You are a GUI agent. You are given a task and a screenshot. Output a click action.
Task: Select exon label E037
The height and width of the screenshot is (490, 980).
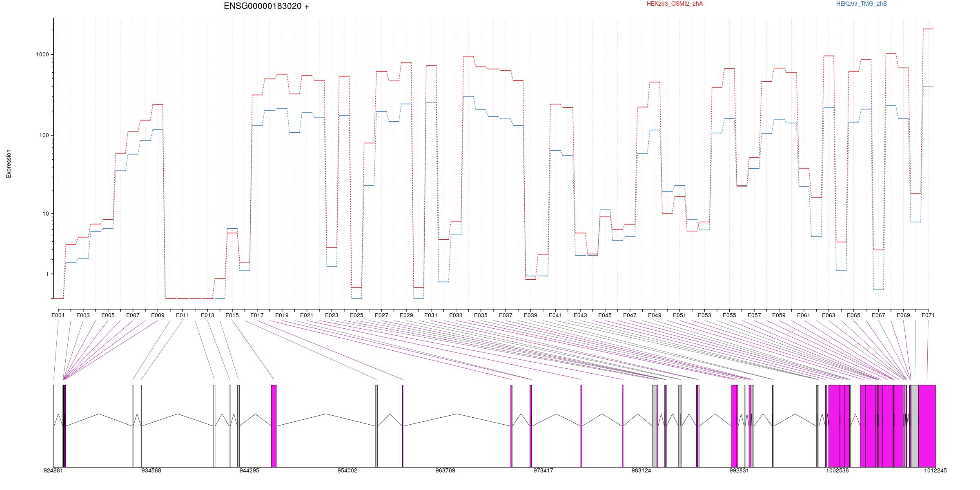click(506, 315)
